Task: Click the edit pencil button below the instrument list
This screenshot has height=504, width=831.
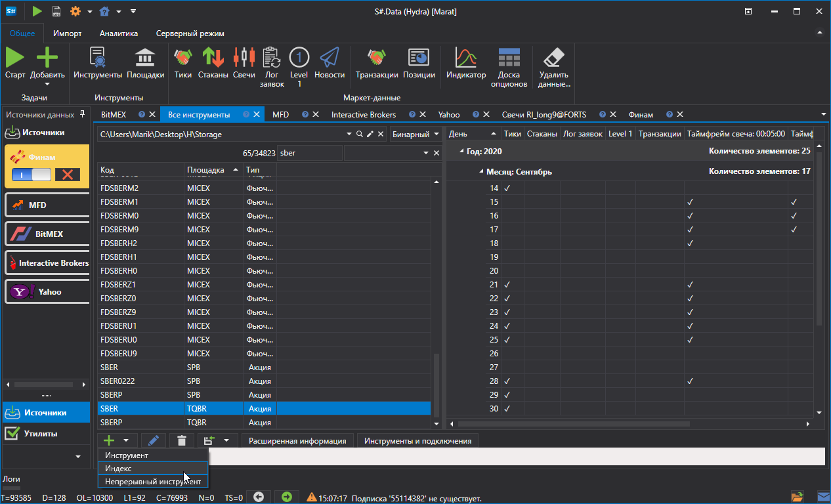Action: 153,441
